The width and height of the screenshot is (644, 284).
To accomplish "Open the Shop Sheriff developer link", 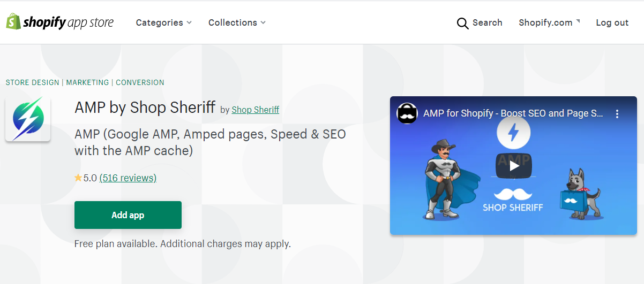I will click(x=256, y=110).
